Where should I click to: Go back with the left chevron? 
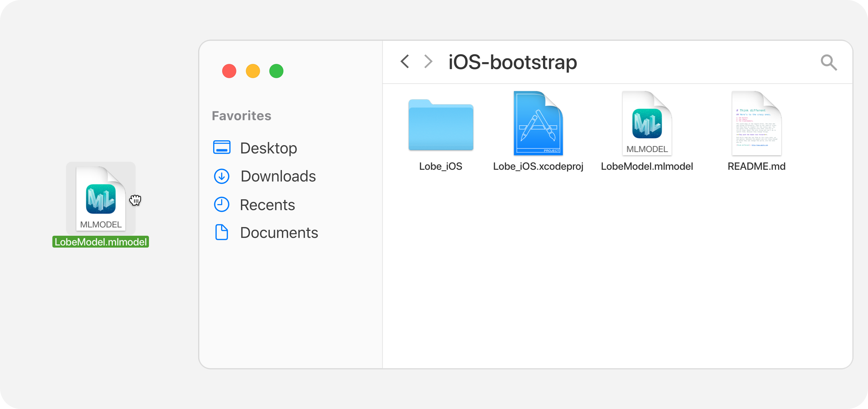[405, 61]
